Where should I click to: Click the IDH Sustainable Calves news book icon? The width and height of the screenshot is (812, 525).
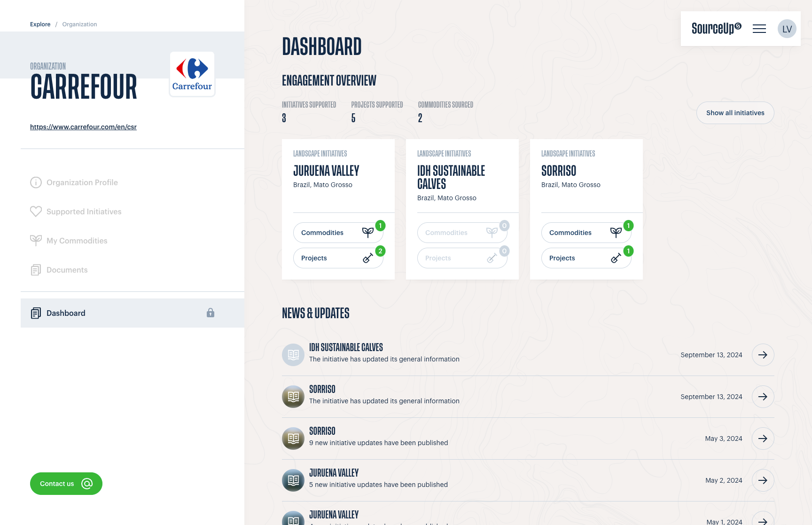pos(293,355)
